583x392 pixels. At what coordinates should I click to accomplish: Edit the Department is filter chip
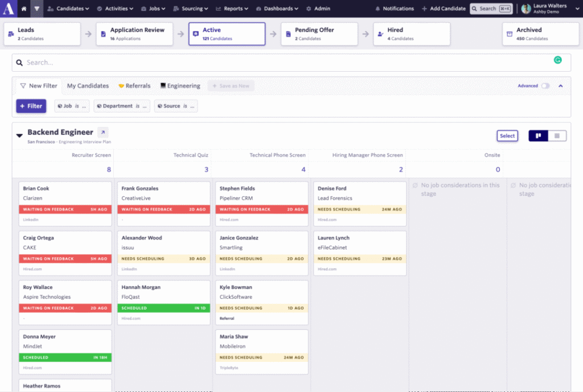[x=122, y=106]
